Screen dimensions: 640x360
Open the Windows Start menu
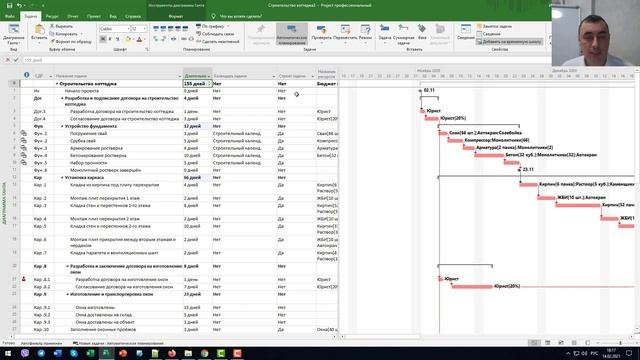click(x=8, y=353)
